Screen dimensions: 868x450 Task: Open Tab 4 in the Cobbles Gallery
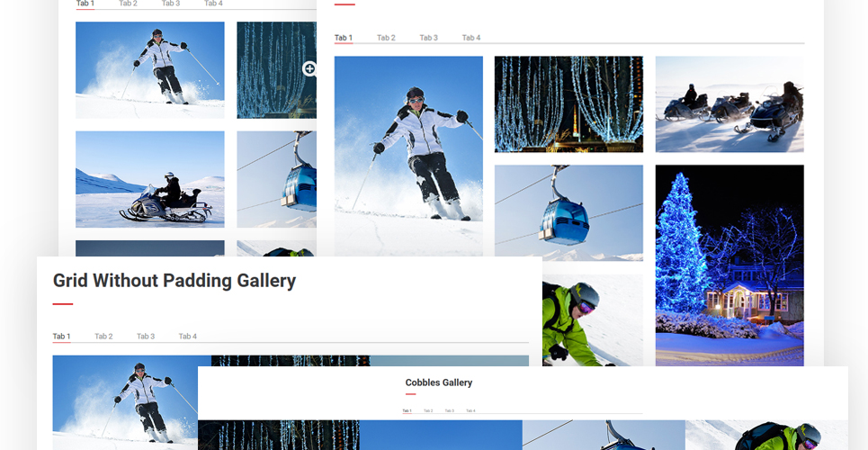(470, 410)
